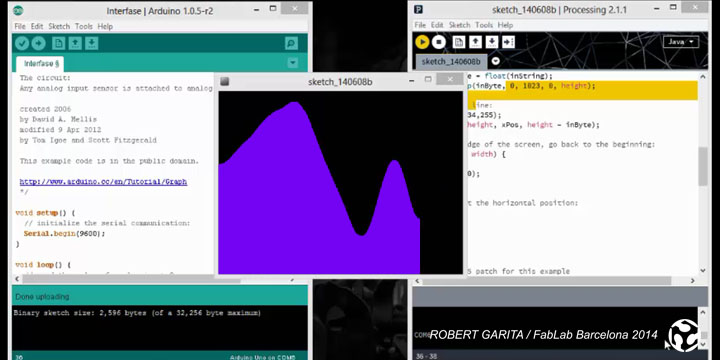Open the Tools menu in Arduino
This screenshot has height=360, width=720.
(x=84, y=27)
